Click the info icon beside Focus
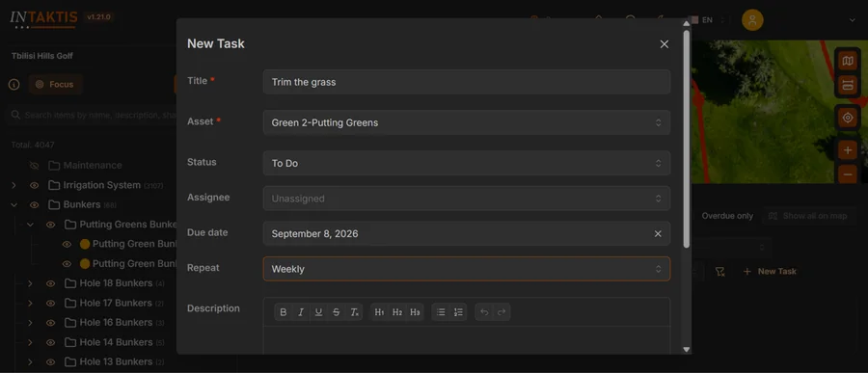Image resolution: width=868 pixels, height=373 pixels. (x=14, y=84)
